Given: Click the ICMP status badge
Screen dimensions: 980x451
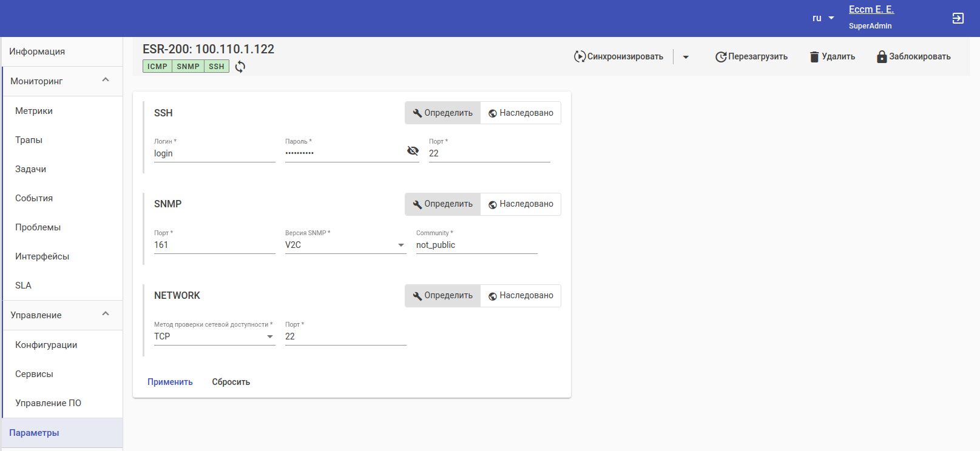Looking at the screenshot, I should pos(157,67).
